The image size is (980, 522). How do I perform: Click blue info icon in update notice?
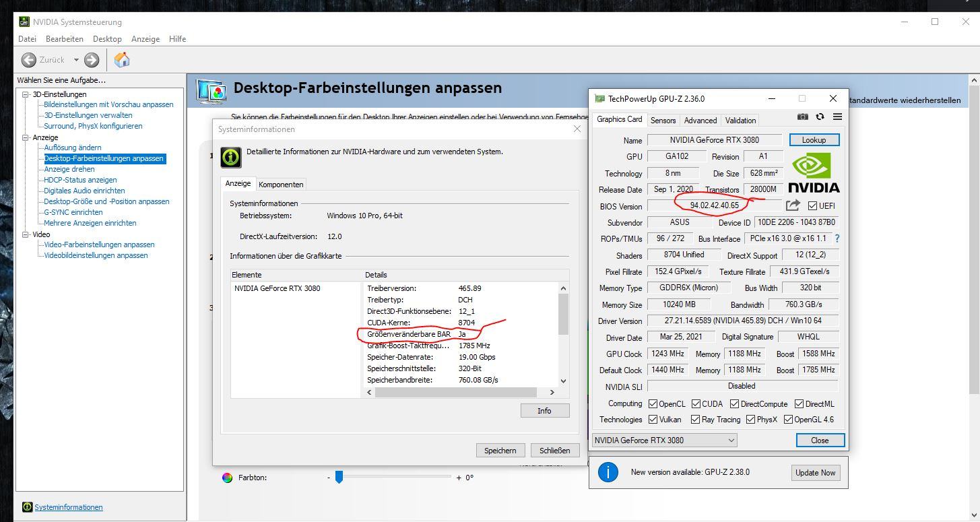[x=608, y=472]
